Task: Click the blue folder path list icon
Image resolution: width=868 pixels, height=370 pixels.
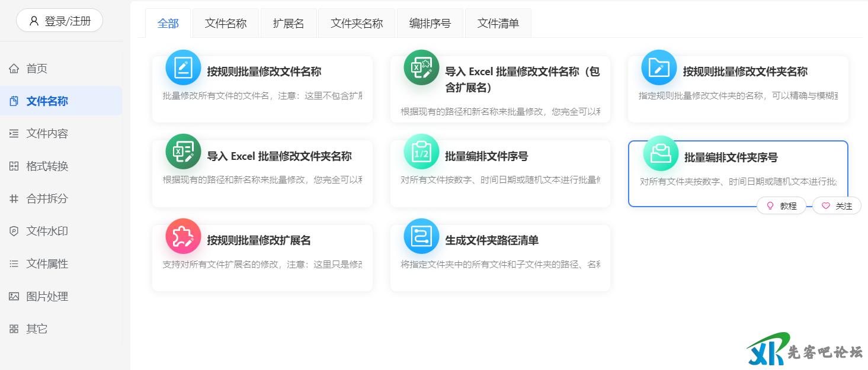Action: (x=421, y=236)
